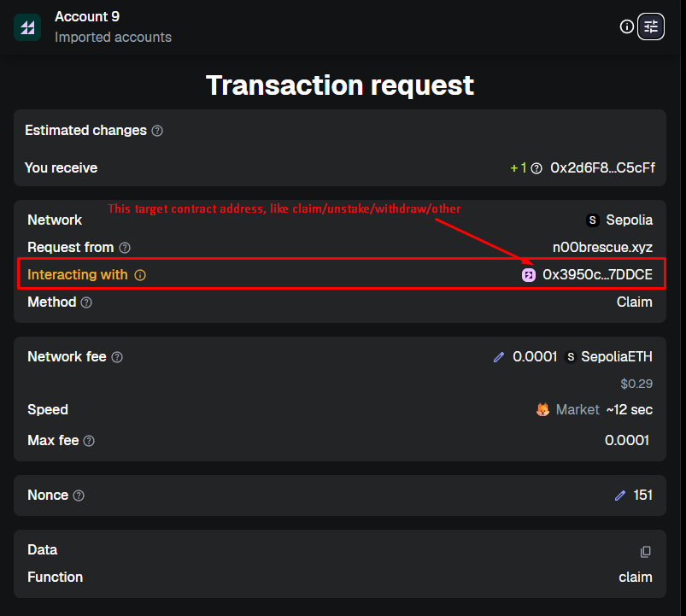
Task: Open the Estimated changes help tooltip
Action: click(156, 131)
